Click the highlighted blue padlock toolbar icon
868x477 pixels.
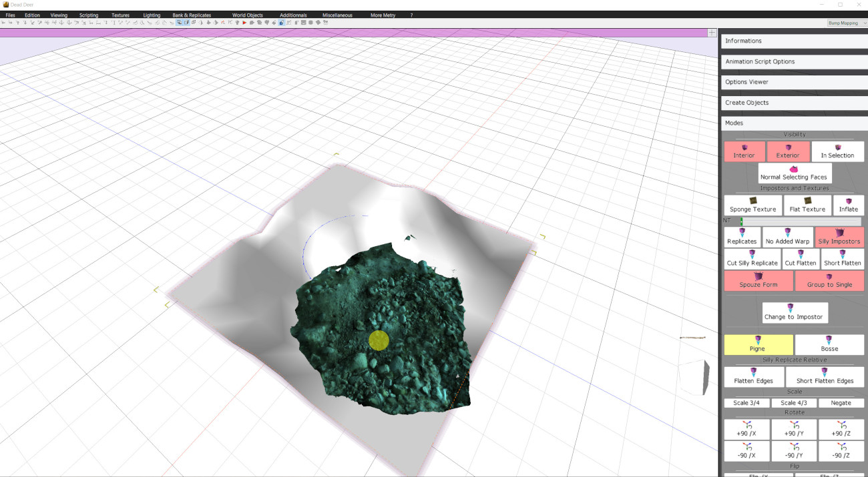(x=281, y=23)
